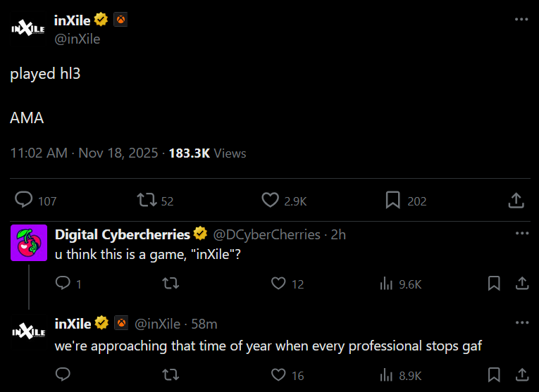Repost the main inXile tweet
The width and height of the screenshot is (539, 392).
point(147,201)
